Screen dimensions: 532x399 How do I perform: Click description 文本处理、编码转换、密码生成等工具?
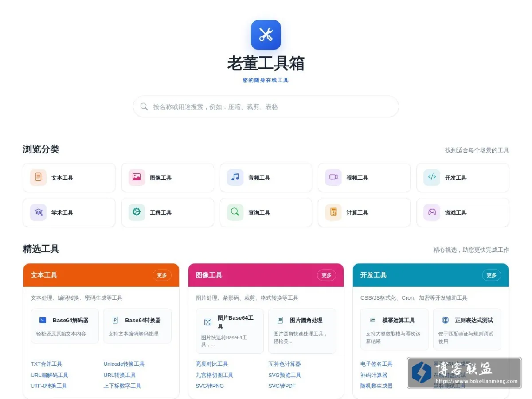point(77,298)
